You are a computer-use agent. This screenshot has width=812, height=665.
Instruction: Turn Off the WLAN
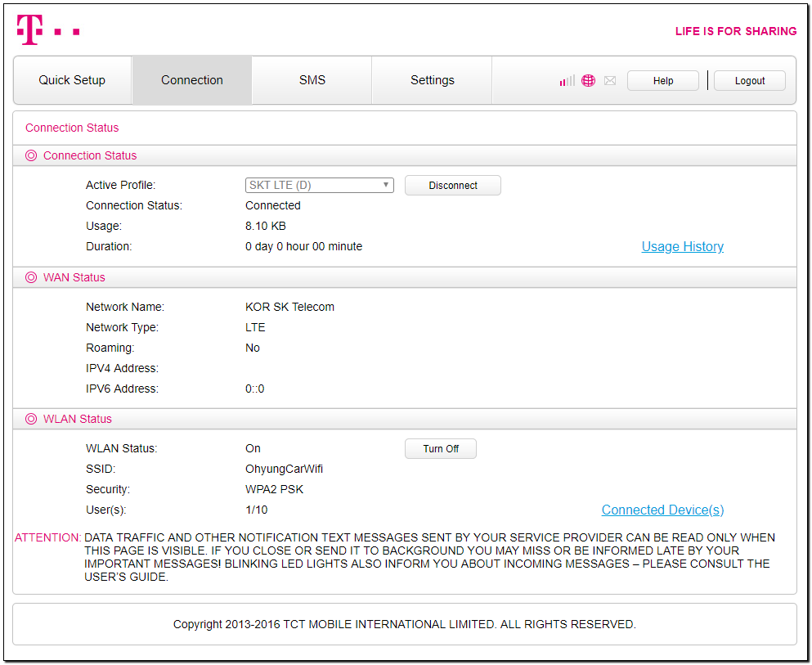pyautogui.click(x=441, y=448)
